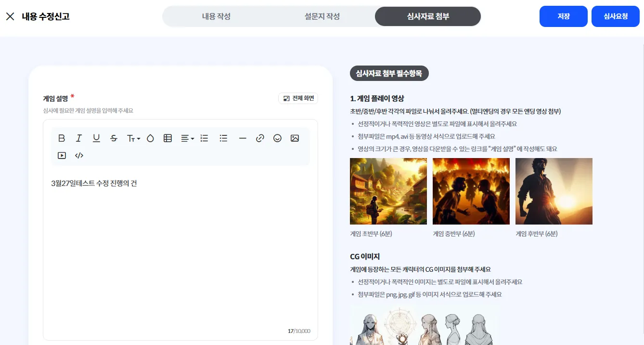
Task: Insert an ordered numbered list
Action: tap(204, 138)
